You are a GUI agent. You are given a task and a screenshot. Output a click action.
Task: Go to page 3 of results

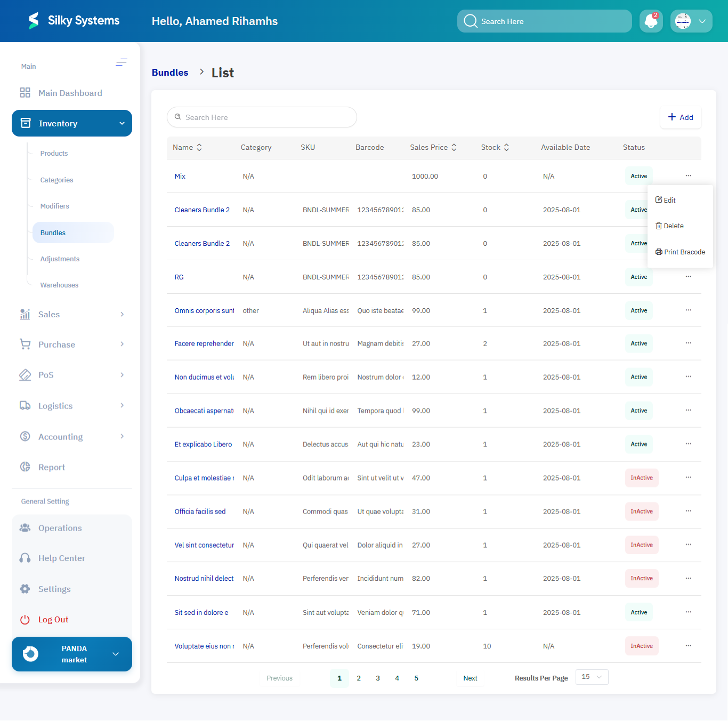point(378,678)
